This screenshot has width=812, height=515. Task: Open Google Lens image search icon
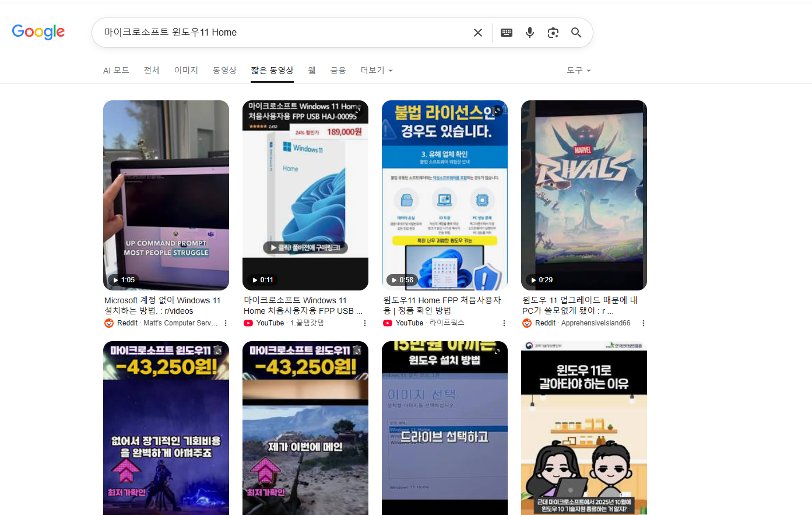click(x=553, y=33)
